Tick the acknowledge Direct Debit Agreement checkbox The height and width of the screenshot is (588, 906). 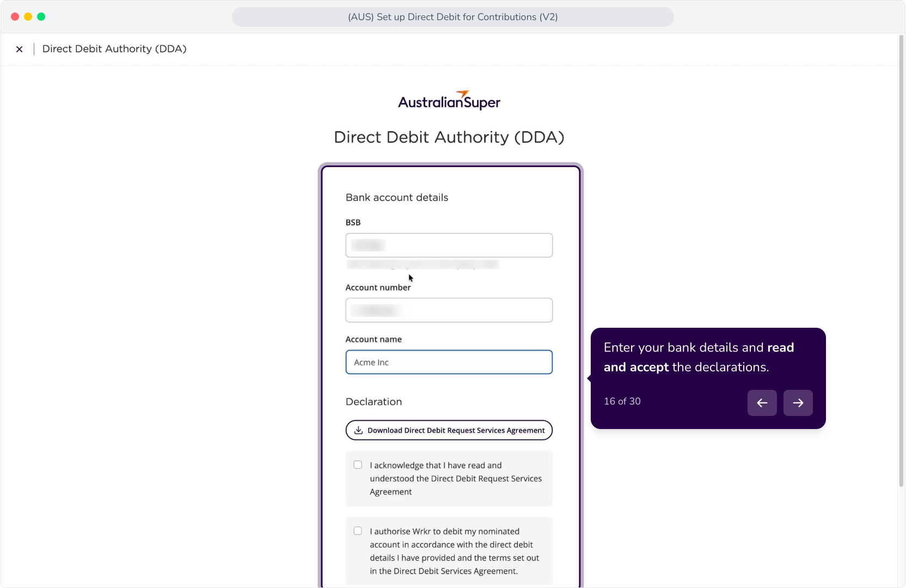click(x=358, y=465)
